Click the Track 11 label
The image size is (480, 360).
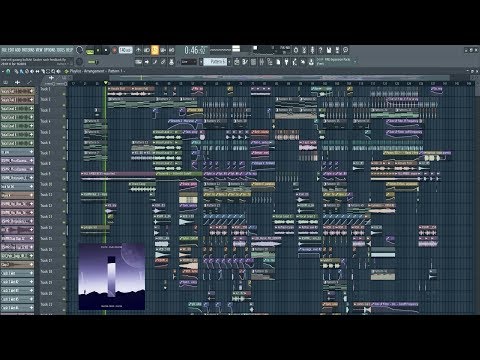(46, 195)
